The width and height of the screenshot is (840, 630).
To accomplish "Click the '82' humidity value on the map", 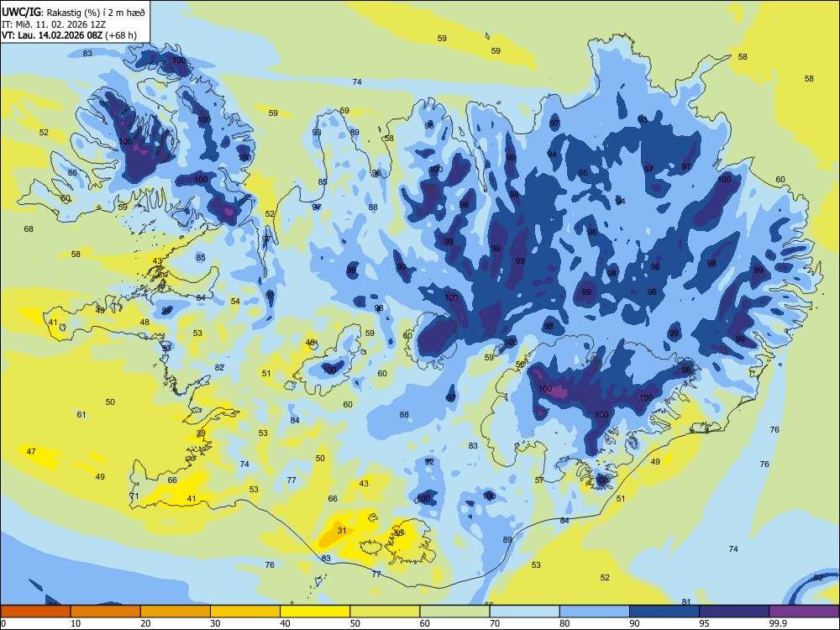I will point(219,368).
